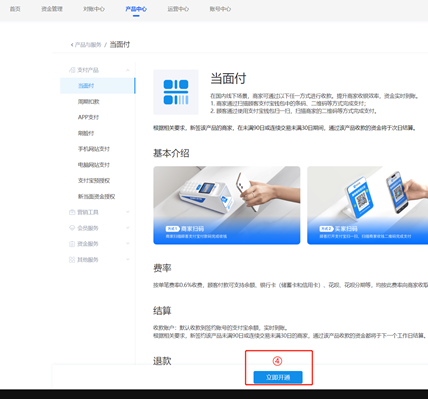Expand the 其他服务 section chevron
Image resolution: width=428 pixels, height=399 pixels.
tap(128, 260)
